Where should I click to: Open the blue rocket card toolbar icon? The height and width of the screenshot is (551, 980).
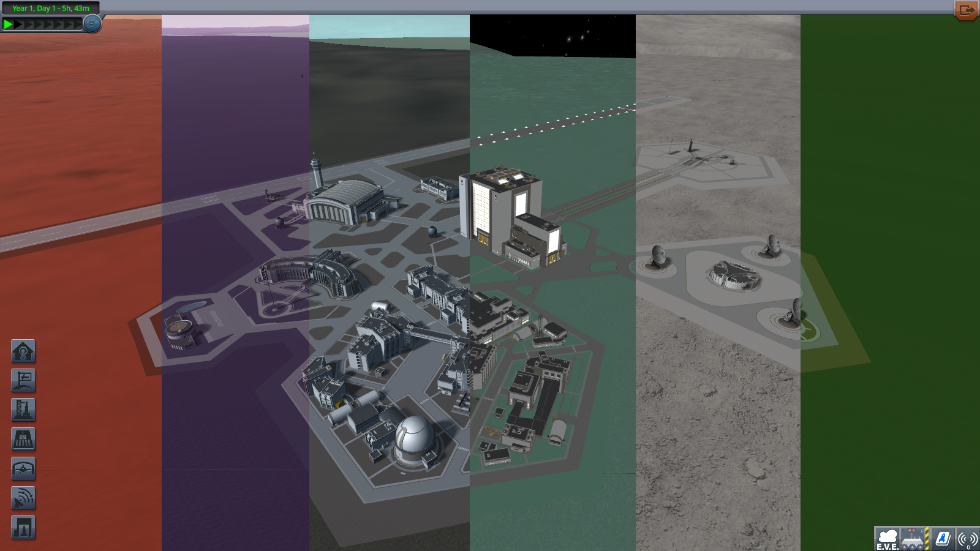(x=942, y=539)
